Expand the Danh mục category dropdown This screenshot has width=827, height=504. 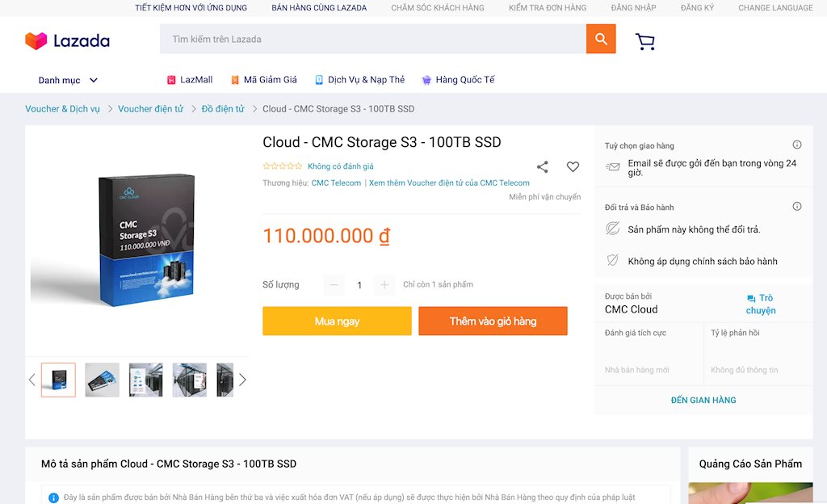[69, 80]
